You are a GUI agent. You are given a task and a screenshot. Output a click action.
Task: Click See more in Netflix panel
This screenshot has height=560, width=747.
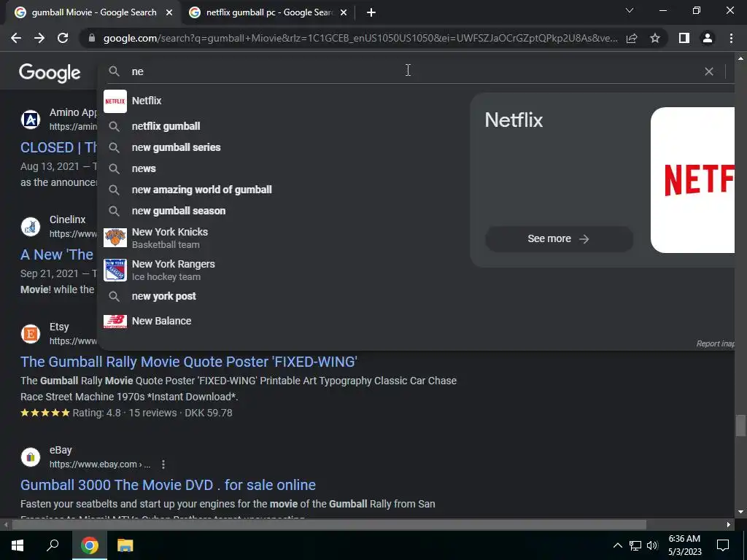(559, 238)
